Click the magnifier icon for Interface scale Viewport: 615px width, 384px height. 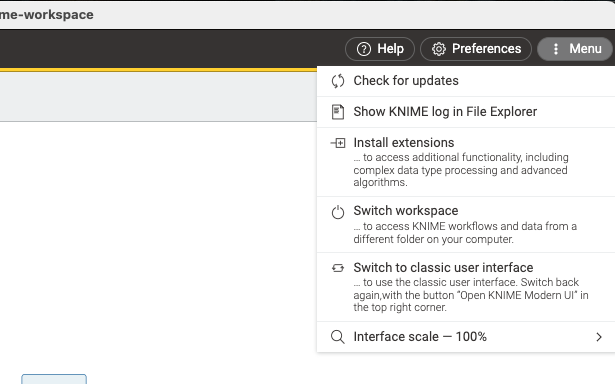click(338, 337)
